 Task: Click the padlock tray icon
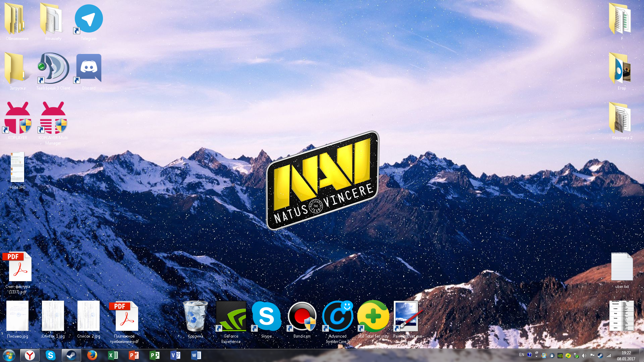click(x=552, y=356)
